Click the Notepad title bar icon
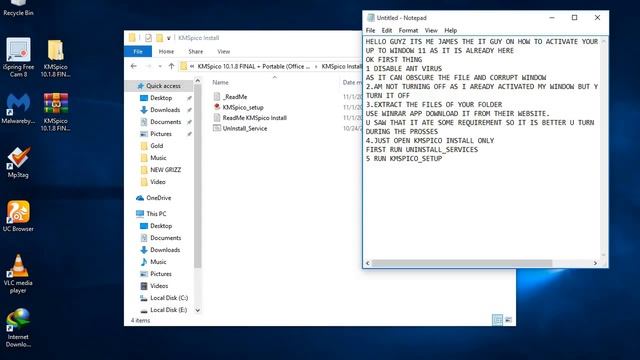 coord(371,18)
